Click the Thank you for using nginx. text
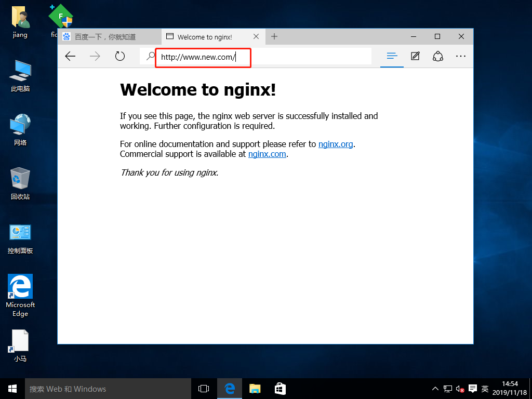532x399 pixels. tap(169, 172)
